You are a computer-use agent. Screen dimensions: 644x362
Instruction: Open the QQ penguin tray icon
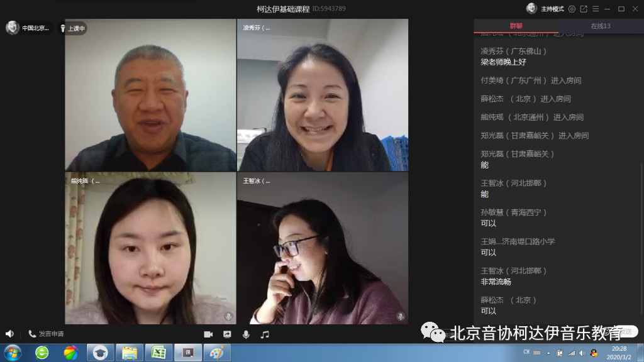point(594,353)
